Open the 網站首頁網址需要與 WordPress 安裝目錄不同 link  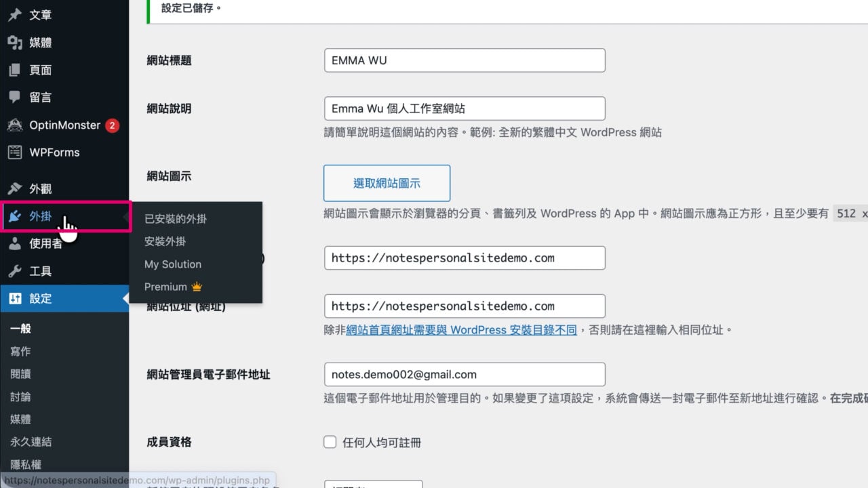pyautogui.click(x=462, y=330)
